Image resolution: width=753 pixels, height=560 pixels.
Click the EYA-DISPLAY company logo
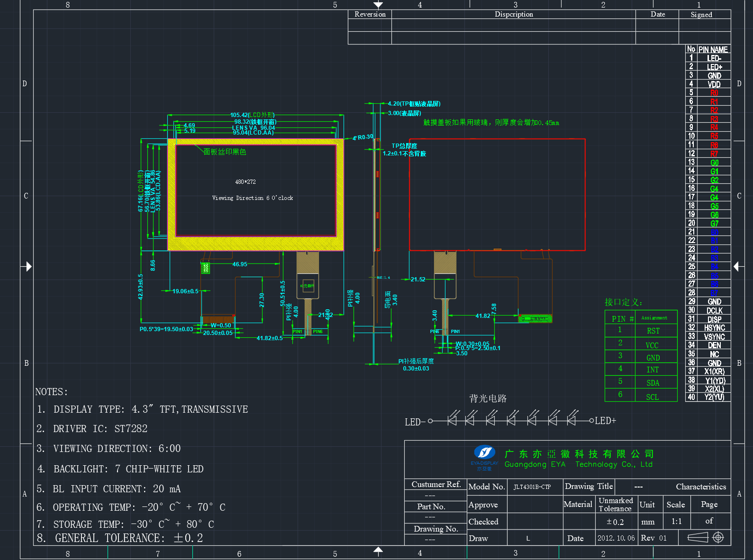(484, 458)
